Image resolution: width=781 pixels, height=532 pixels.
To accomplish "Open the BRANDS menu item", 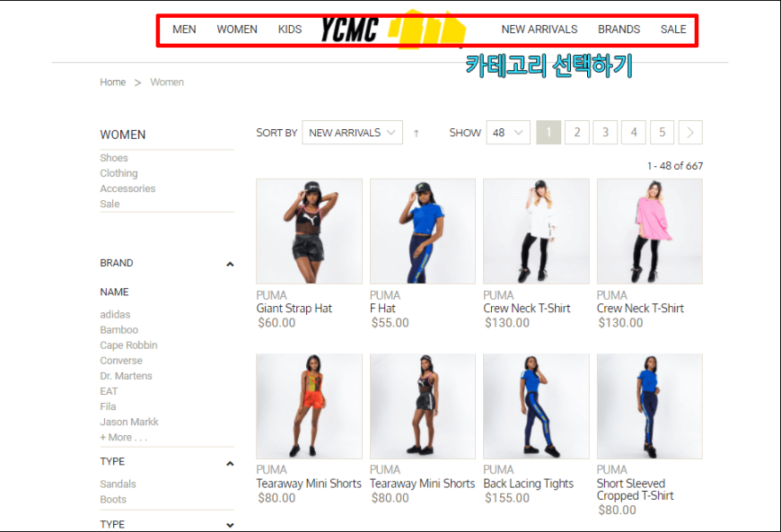I will click(x=619, y=30).
